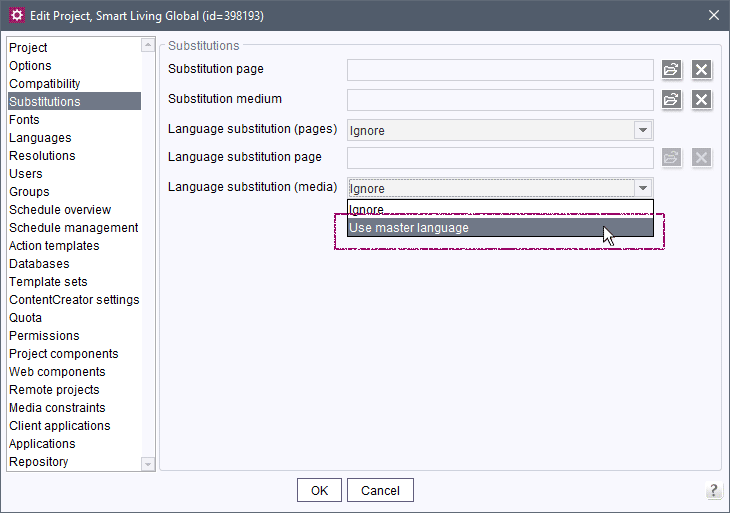Select Substitutions entry in list
The height and width of the screenshot is (513, 730).
click(x=74, y=101)
